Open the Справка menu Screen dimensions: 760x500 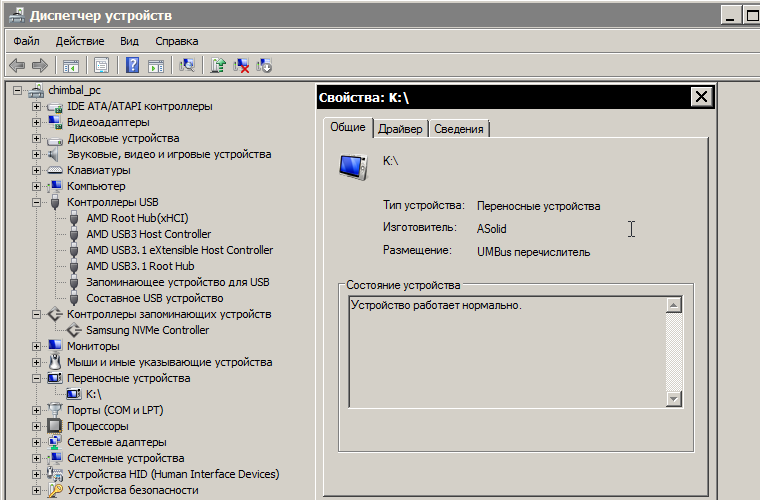coord(177,41)
